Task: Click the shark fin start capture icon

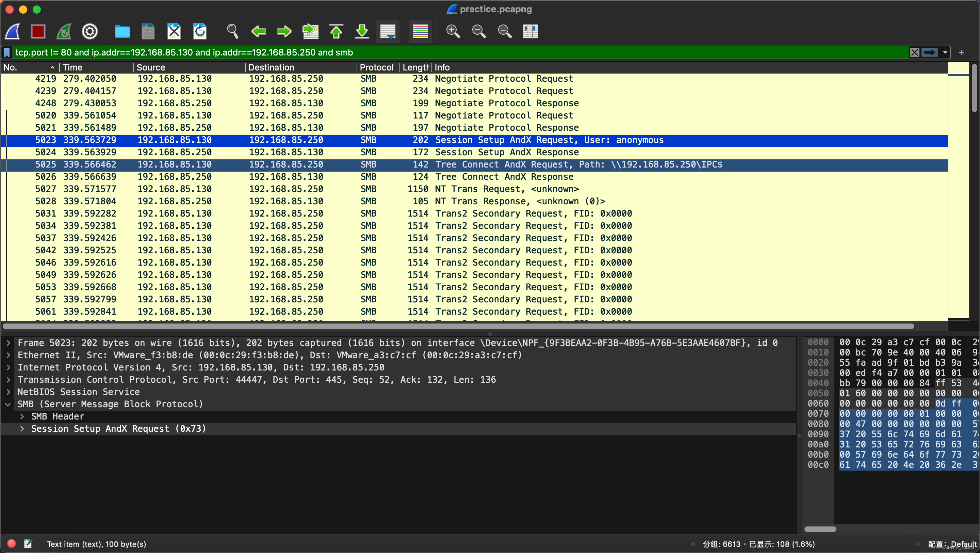Action: pos(13,31)
